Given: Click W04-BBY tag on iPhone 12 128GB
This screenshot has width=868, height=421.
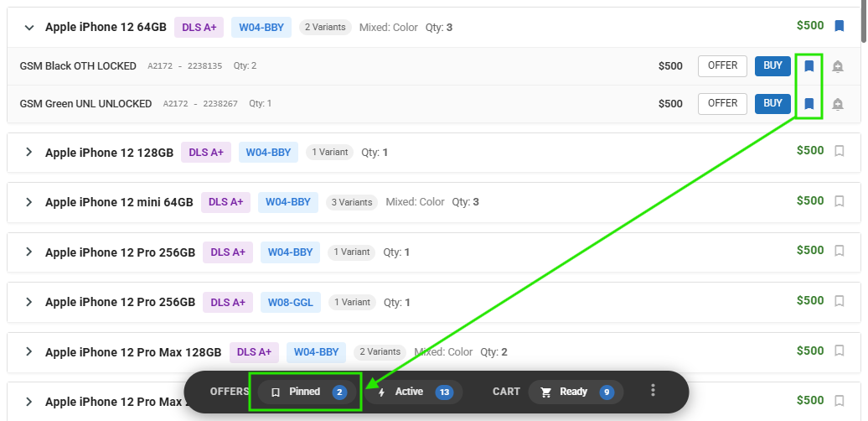Looking at the screenshot, I should pyautogui.click(x=268, y=153).
